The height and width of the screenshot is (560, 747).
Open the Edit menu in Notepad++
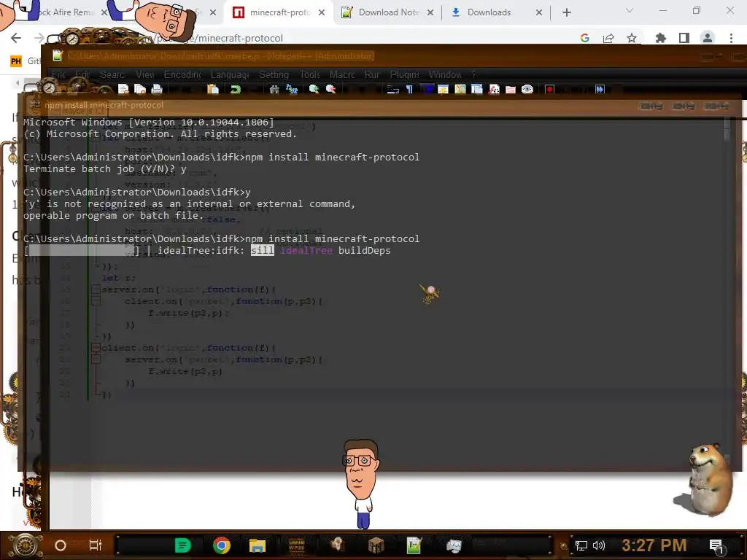coord(82,75)
